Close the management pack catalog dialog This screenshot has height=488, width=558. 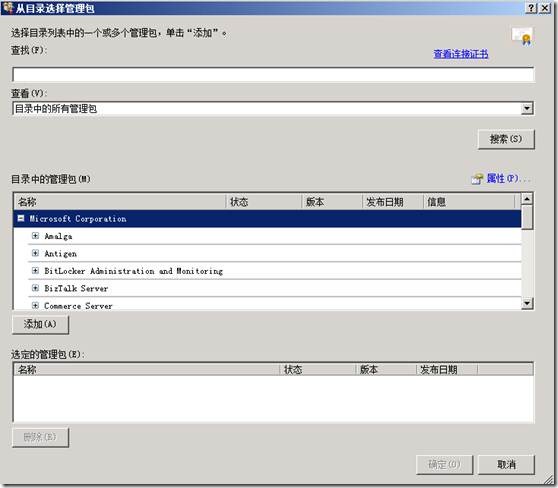pyautogui.click(x=545, y=8)
